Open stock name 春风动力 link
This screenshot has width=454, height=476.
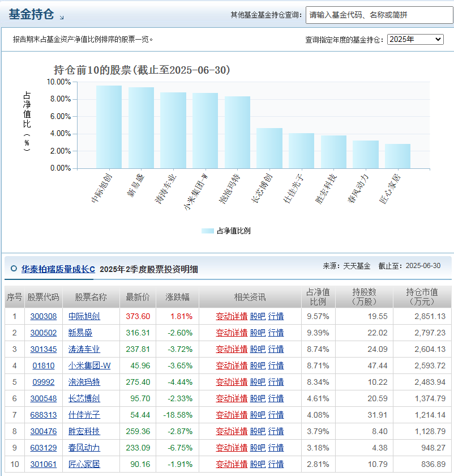[x=84, y=448]
